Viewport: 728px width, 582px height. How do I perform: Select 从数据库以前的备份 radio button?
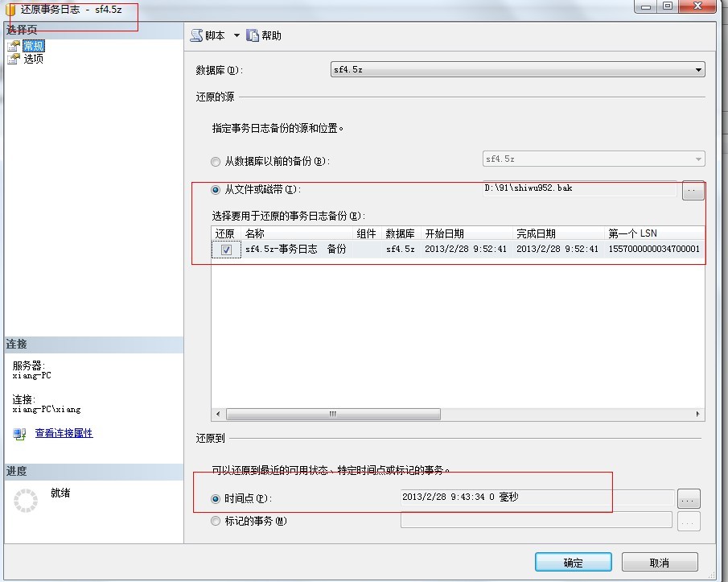coord(216,162)
